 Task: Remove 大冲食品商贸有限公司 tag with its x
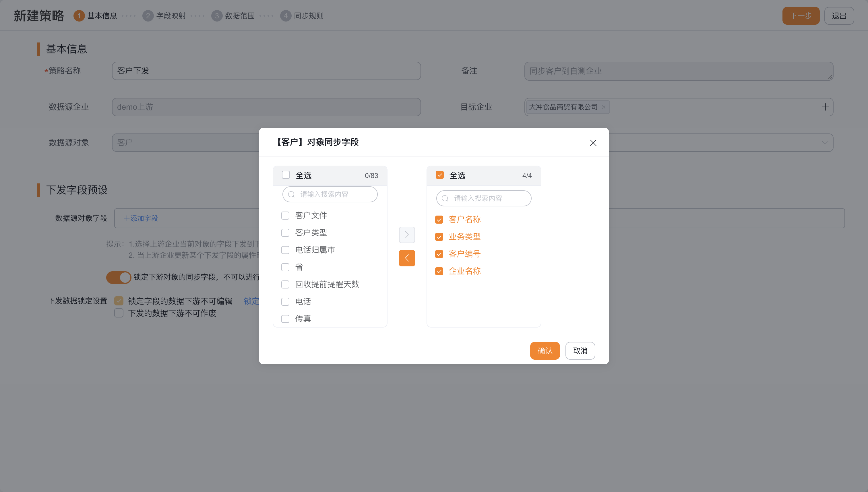tap(603, 107)
